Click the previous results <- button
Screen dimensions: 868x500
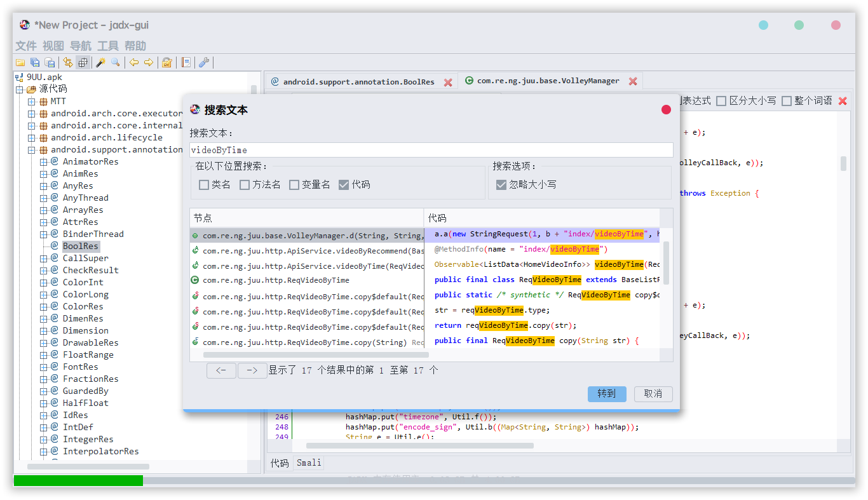221,370
